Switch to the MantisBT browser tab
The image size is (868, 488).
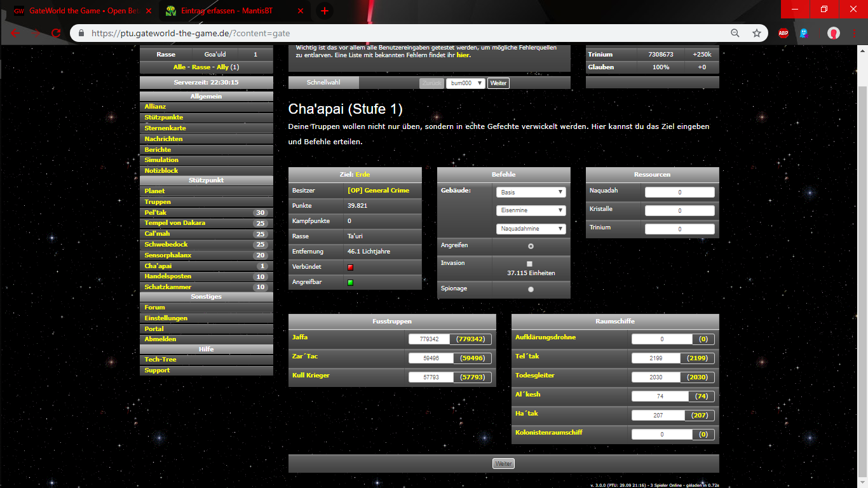tap(222, 11)
